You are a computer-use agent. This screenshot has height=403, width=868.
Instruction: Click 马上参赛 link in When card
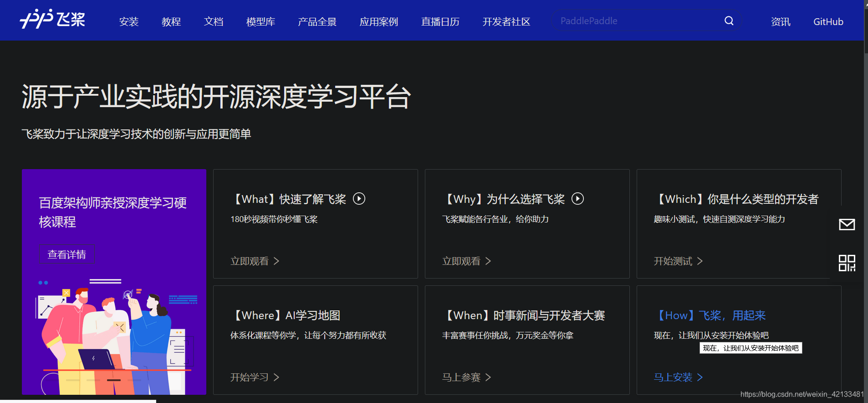(x=461, y=377)
